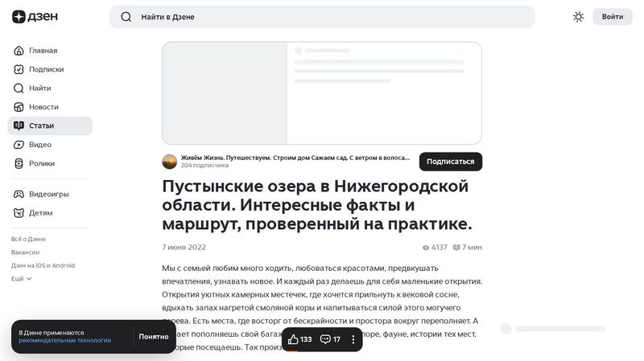
Task: Open the three-dot more options menu
Action: pyautogui.click(x=353, y=339)
